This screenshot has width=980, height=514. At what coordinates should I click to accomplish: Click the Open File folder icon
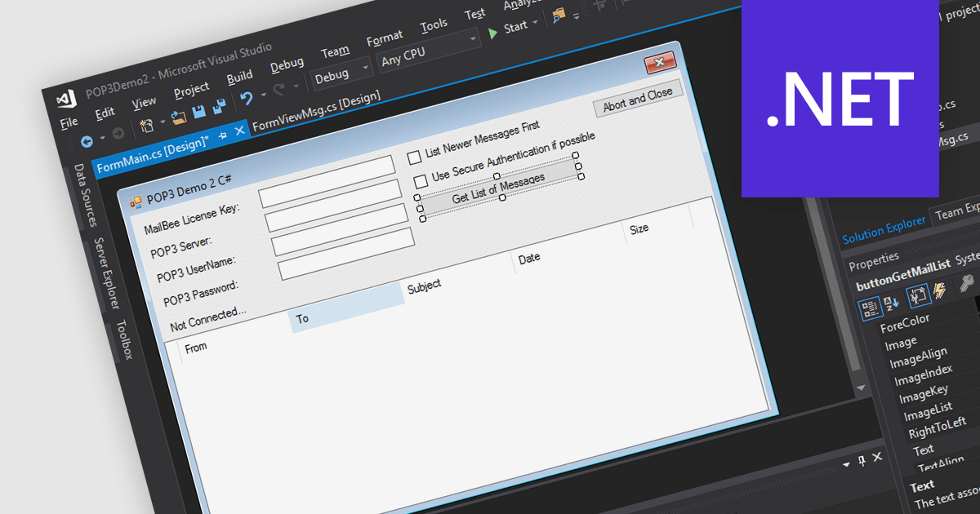point(178,116)
